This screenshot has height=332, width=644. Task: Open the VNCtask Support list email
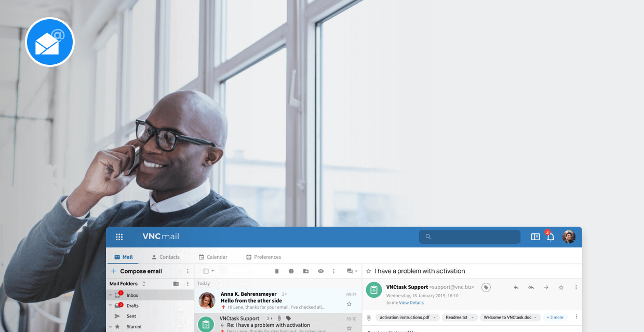click(x=278, y=323)
